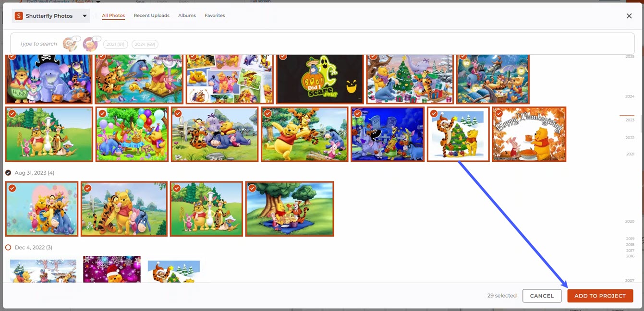This screenshot has height=311, width=644.
Task: Switch to the All Photos tab
Action: (x=113, y=15)
